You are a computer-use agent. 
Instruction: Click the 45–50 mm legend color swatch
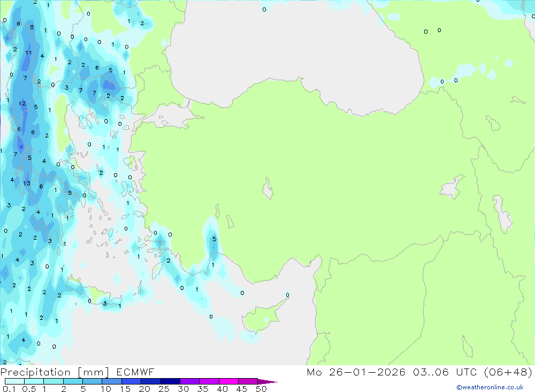coord(248,381)
